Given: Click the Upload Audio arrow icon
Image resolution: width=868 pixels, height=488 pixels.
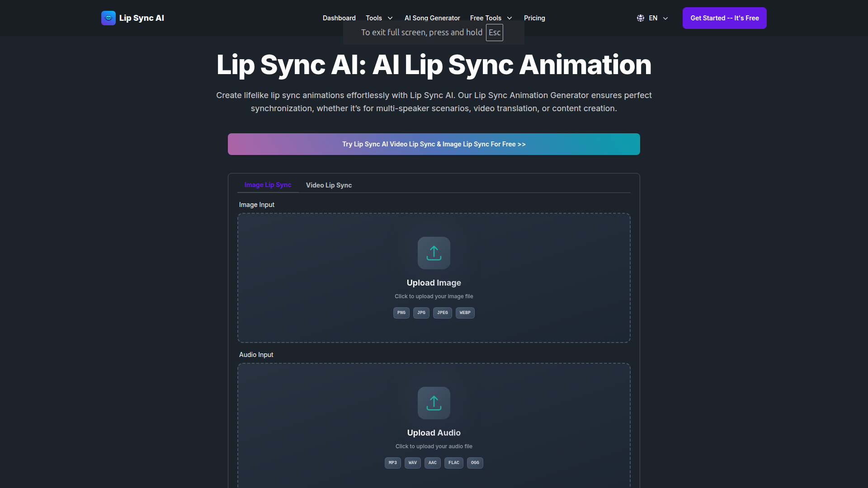Looking at the screenshot, I should tap(434, 403).
